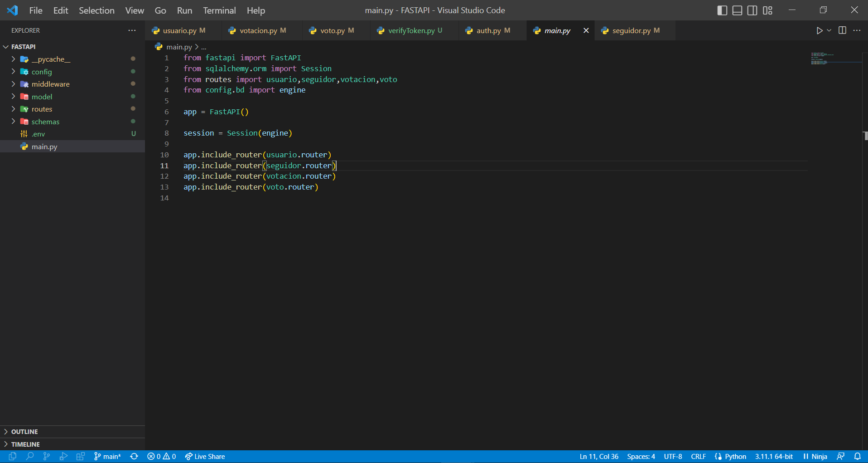Expand the routes folder
This screenshot has height=463, width=868.
click(x=13, y=109)
